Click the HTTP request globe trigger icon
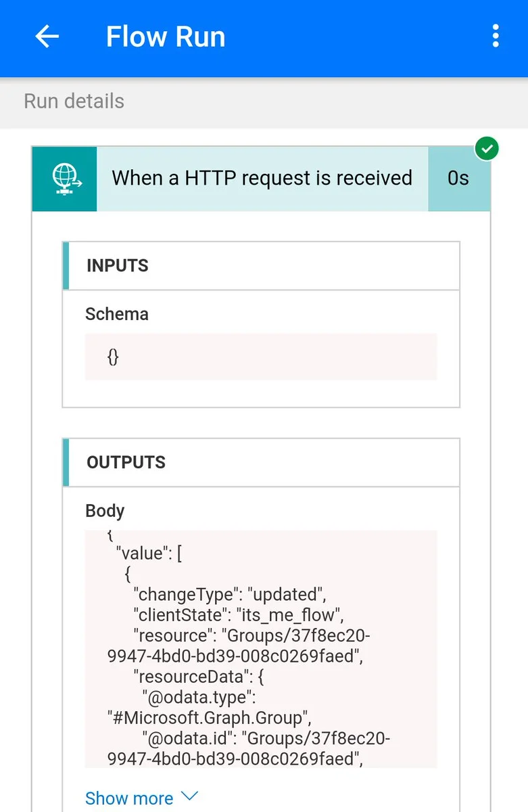This screenshot has width=528, height=812. coord(65,179)
